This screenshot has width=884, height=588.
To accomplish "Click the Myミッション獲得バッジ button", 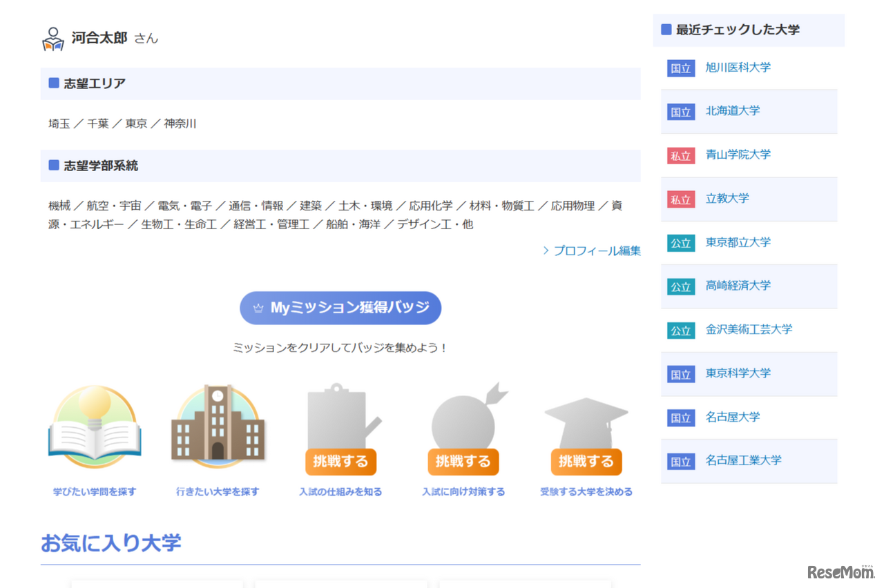I will pyautogui.click(x=340, y=308).
